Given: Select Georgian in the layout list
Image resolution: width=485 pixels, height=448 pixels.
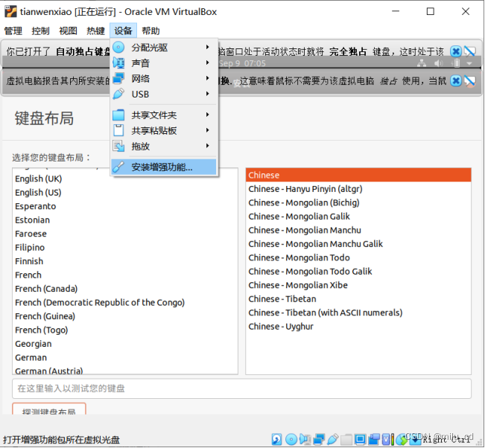Looking at the screenshot, I should [x=34, y=344].
